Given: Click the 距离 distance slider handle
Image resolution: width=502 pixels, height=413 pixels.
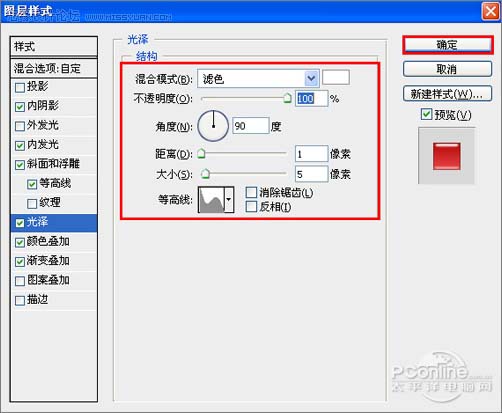Looking at the screenshot, I should 201,154.
